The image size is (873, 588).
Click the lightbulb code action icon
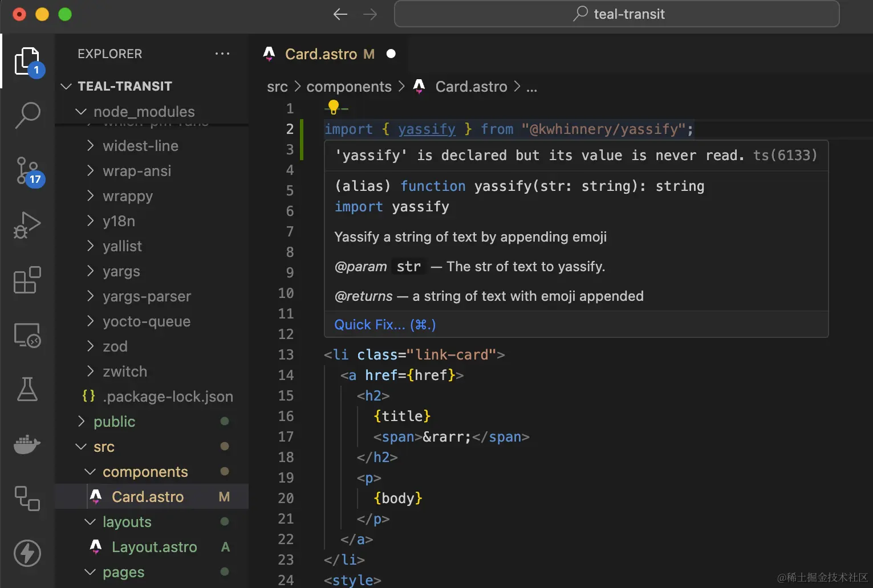(x=334, y=107)
